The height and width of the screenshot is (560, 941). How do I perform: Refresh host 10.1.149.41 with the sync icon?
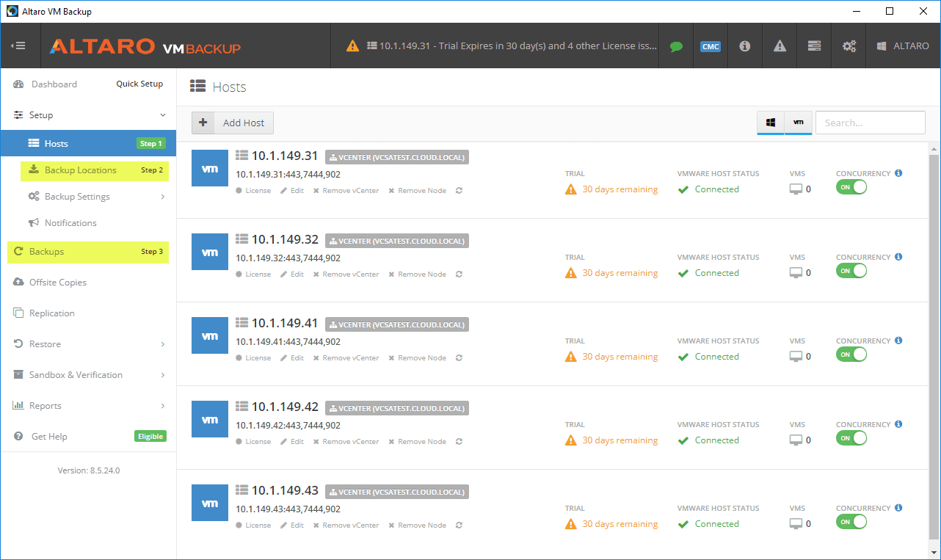tap(459, 358)
